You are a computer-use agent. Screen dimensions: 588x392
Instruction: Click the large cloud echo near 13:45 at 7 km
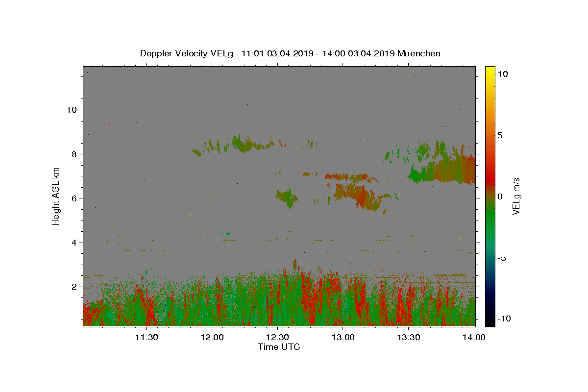click(443, 169)
